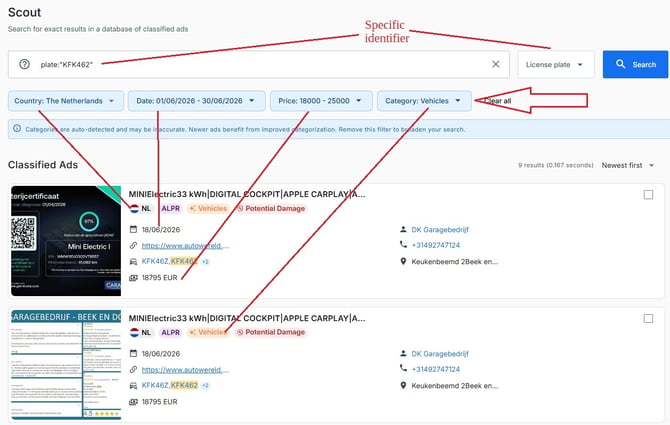The height and width of the screenshot is (425, 670).
Task: Click the info icon in the categories notice
Action: 17,129
